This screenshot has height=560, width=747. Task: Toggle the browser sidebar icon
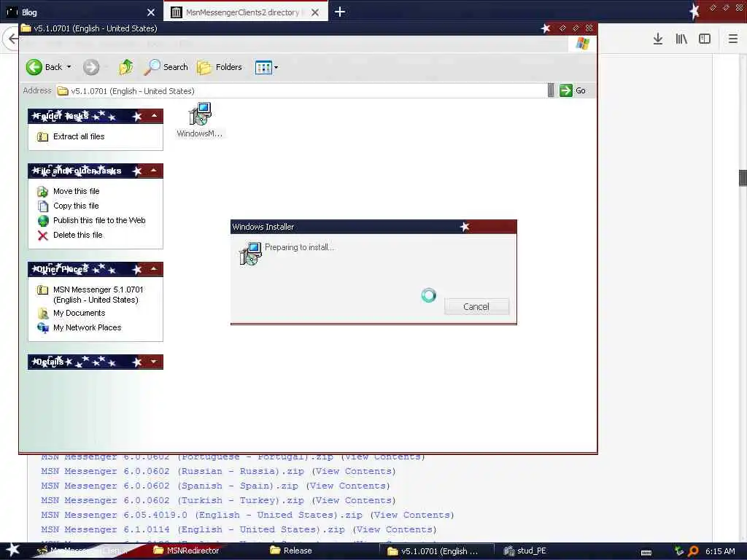[x=705, y=39]
